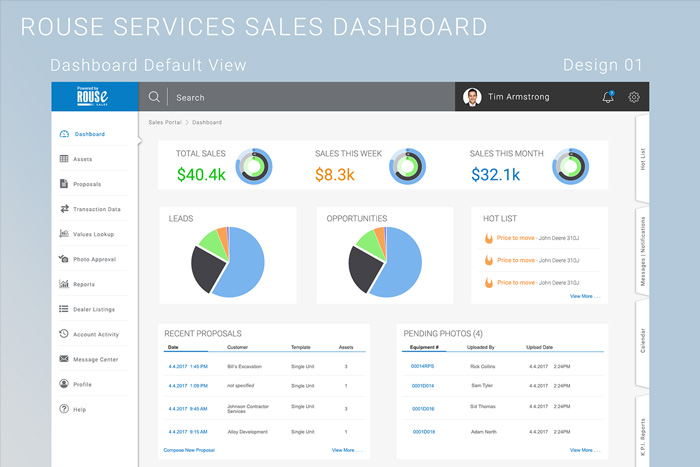This screenshot has height=467, width=700.
Task: Click the second hot list flame icon
Action: pos(489,260)
